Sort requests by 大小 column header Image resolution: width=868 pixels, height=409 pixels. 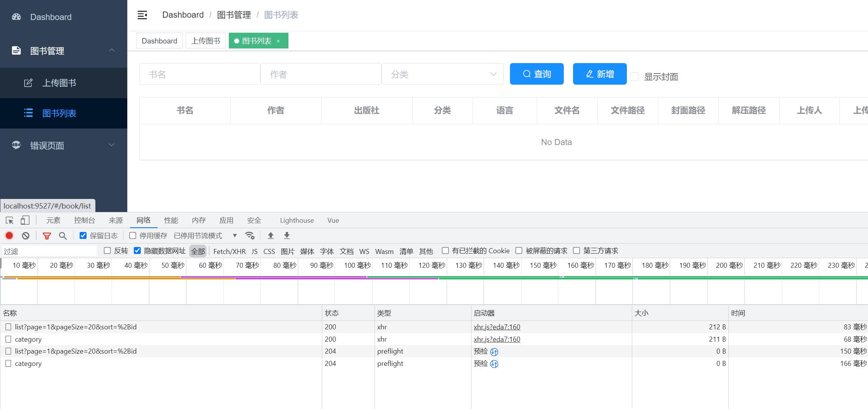click(680, 313)
